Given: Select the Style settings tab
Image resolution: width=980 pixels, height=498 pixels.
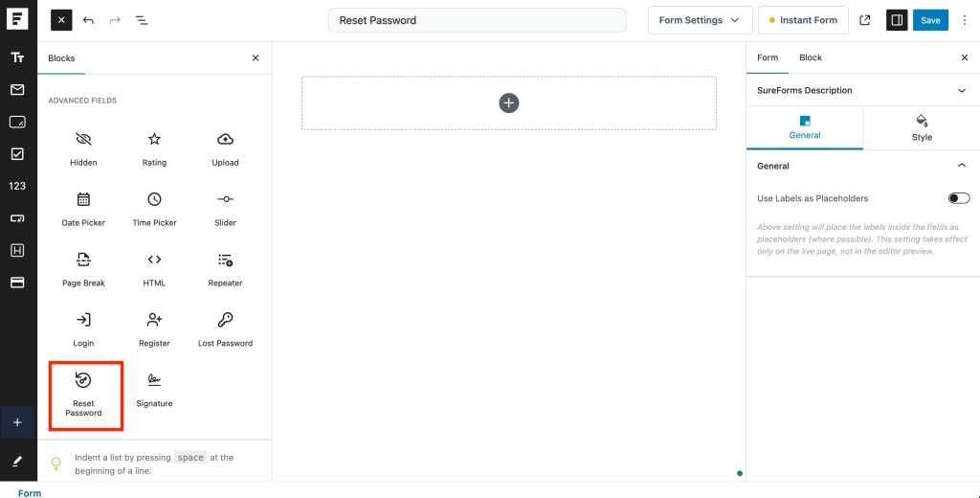Looking at the screenshot, I should click(x=922, y=127).
